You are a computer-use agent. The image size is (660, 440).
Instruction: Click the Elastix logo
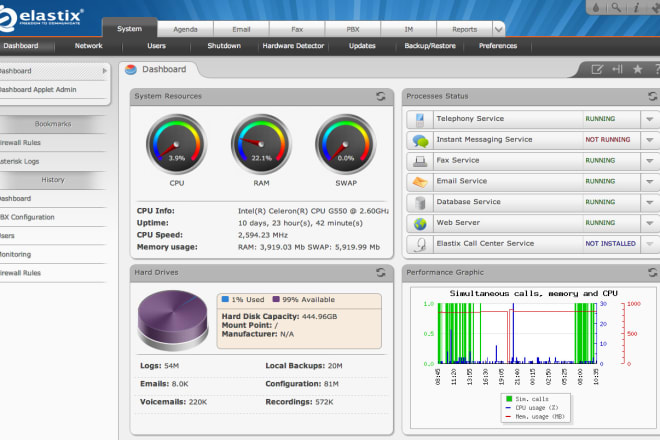point(41,18)
